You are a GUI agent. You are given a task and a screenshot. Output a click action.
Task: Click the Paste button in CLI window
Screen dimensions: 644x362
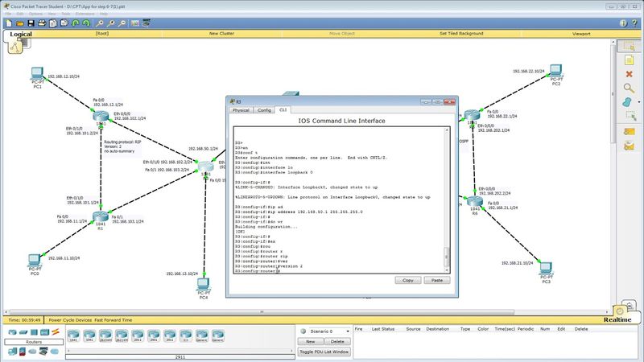[437, 280]
